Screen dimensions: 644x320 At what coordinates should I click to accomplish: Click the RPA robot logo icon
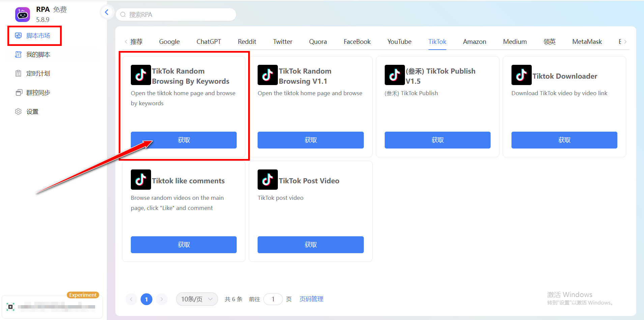(x=23, y=15)
